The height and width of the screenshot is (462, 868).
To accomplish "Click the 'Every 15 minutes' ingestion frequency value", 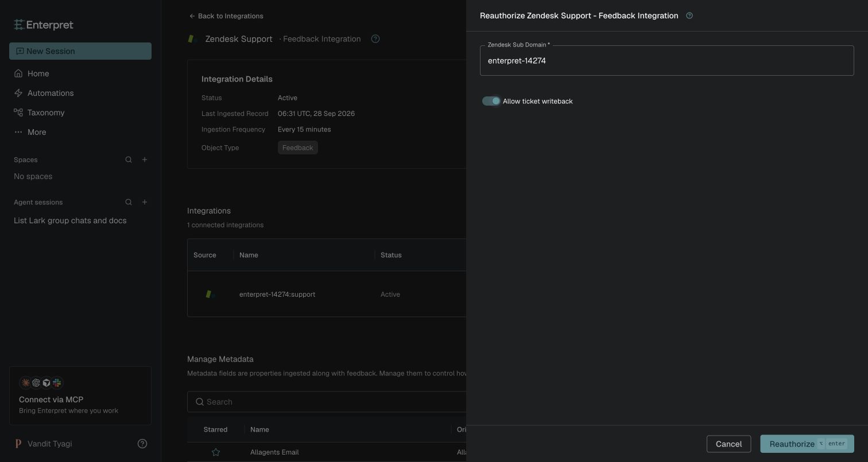I will [x=304, y=129].
